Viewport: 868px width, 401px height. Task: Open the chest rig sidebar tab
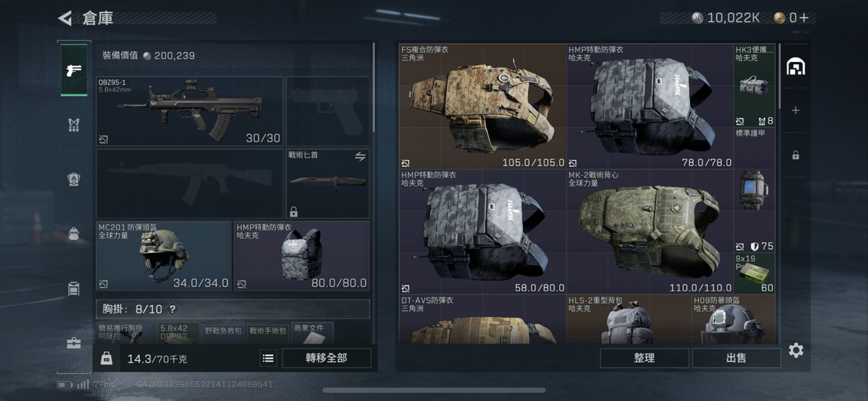pos(74,125)
